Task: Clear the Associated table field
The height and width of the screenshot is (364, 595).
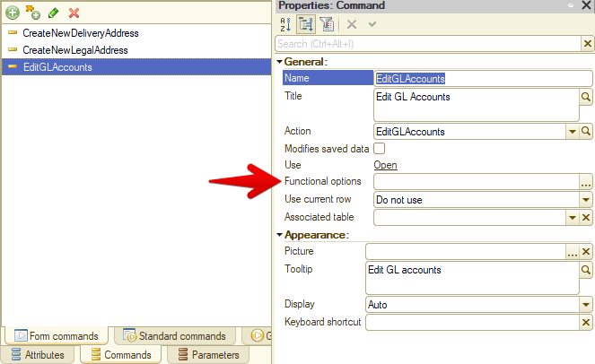Action: 586,218
